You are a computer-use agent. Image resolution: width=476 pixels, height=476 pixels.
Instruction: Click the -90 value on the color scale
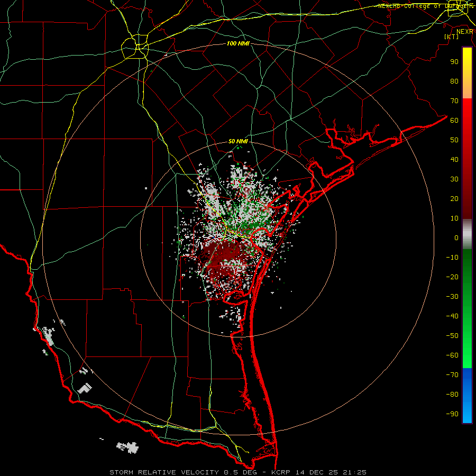point(452,414)
